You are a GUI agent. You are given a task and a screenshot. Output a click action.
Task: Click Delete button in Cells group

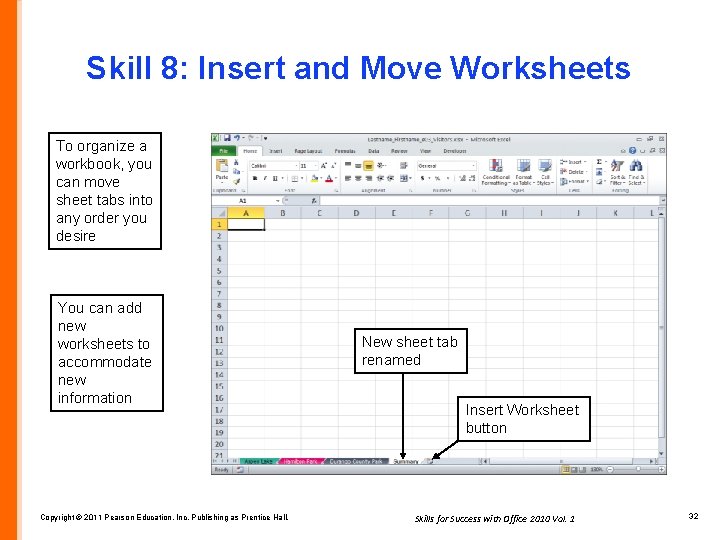(x=572, y=172)
